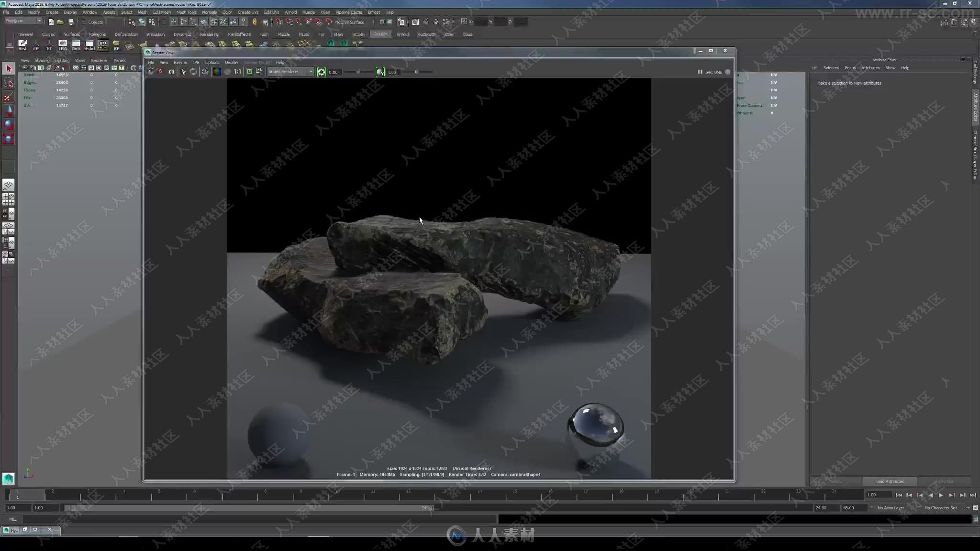Click the LRA shelf button
Viewport: 980px width, 551px height.
click(63, 45)
